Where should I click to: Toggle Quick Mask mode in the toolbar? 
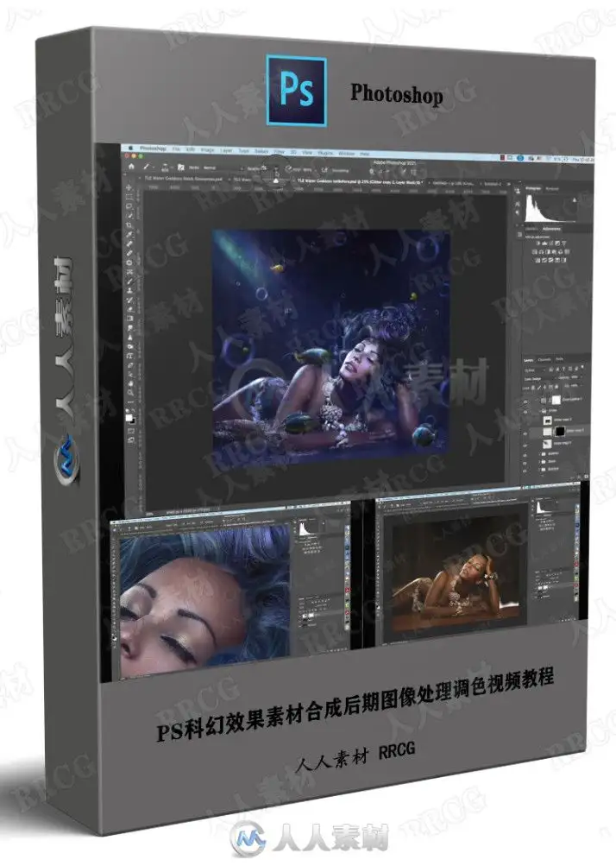(129, 430)
